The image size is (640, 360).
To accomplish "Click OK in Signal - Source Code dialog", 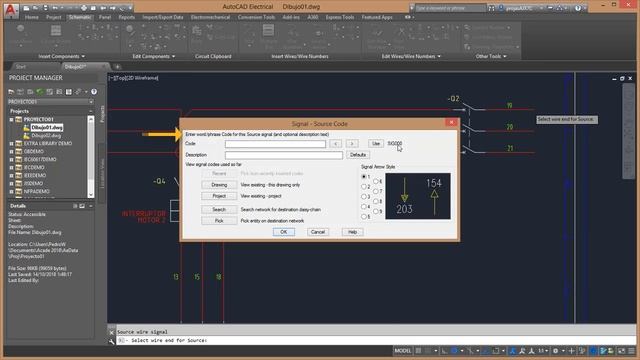I will 284,232.
